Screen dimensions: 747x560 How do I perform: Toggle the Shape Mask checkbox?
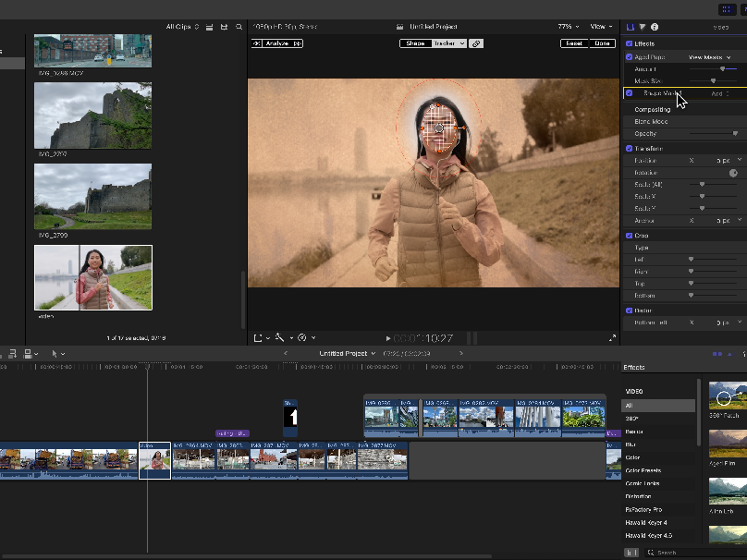tap(630, 93)
